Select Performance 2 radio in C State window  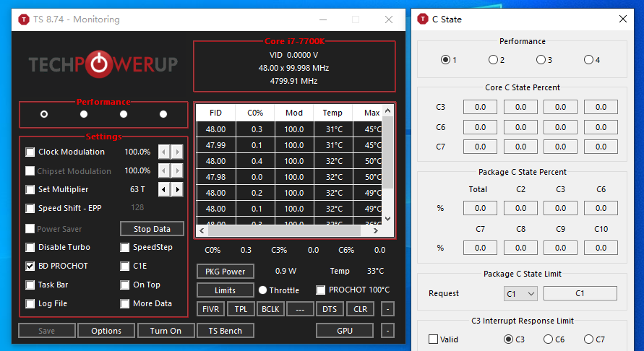tap(493, 59)
